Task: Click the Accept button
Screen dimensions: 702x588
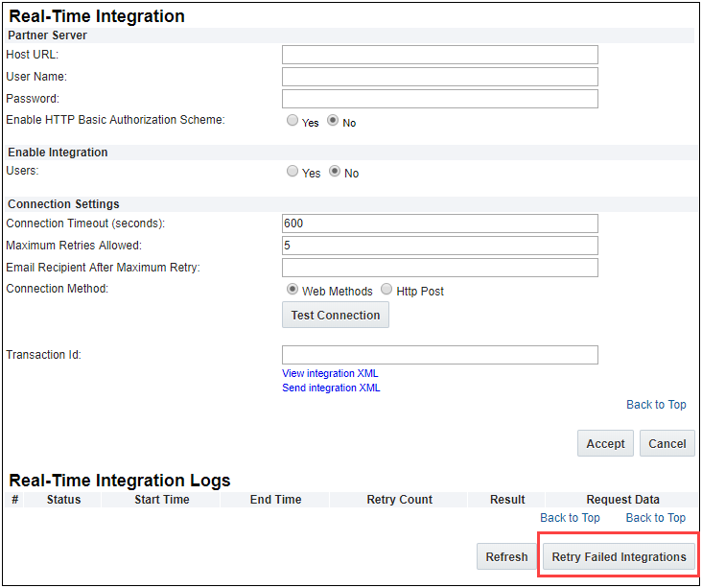Action: (x=605, y=443)
